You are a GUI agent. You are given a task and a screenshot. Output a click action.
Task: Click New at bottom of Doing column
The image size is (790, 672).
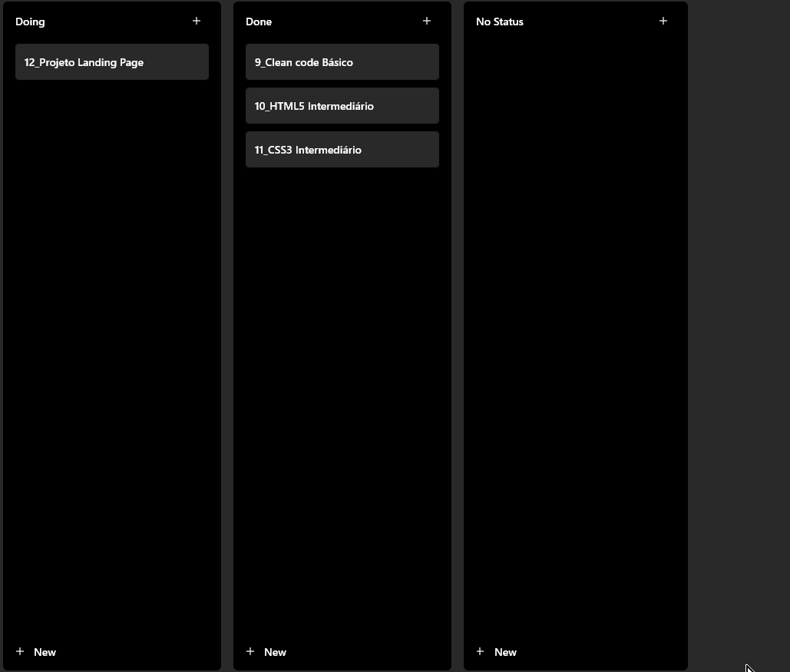pos(36,652)
